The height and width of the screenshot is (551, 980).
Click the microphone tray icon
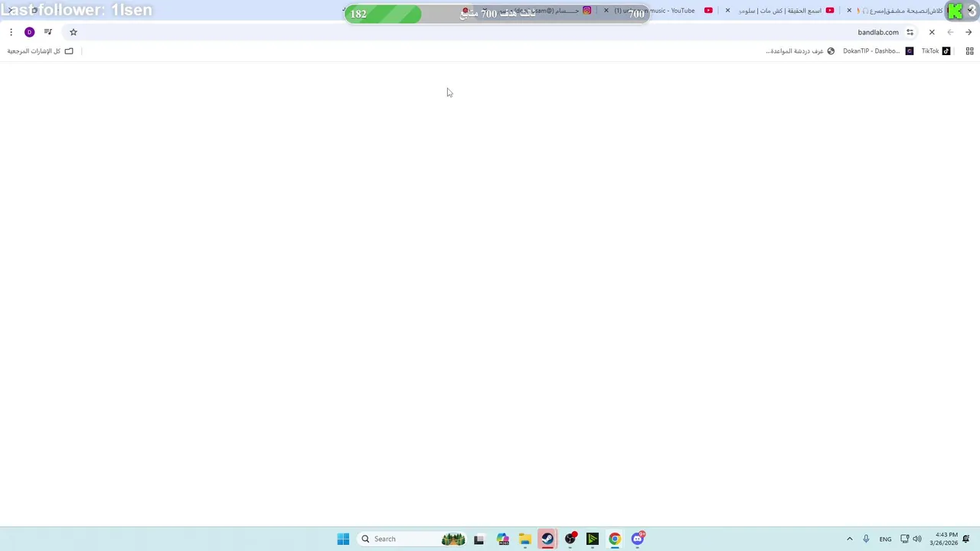coord(866,539)
